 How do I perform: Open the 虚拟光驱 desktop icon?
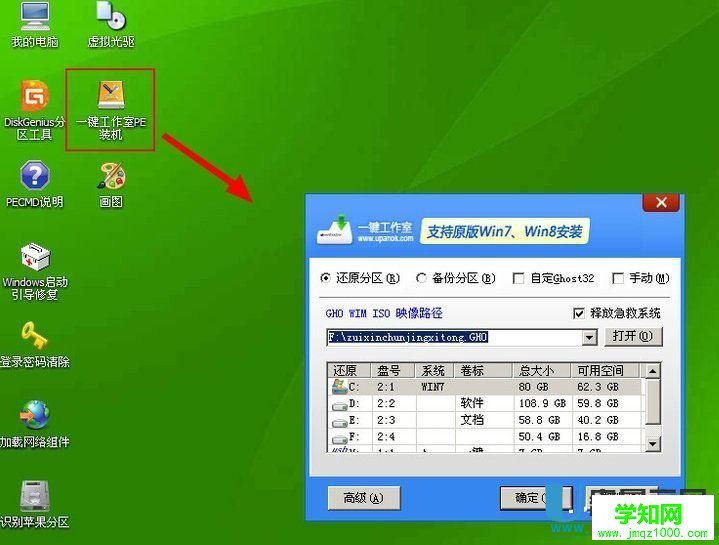111,24
